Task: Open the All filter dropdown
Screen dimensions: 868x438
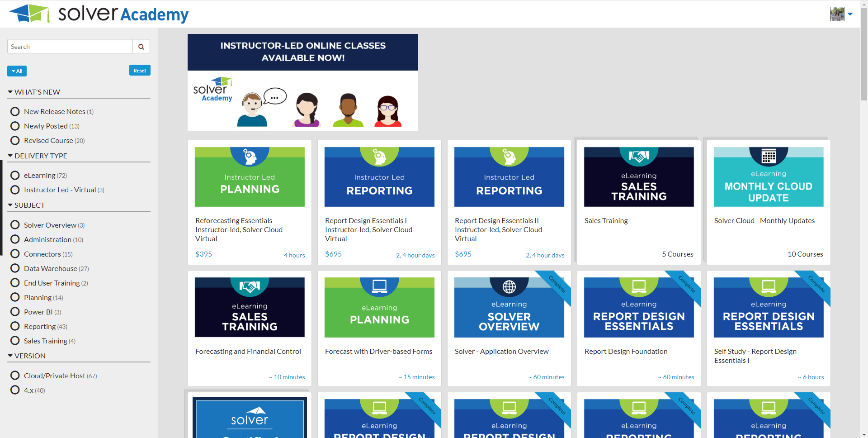Action: (17, 71)
